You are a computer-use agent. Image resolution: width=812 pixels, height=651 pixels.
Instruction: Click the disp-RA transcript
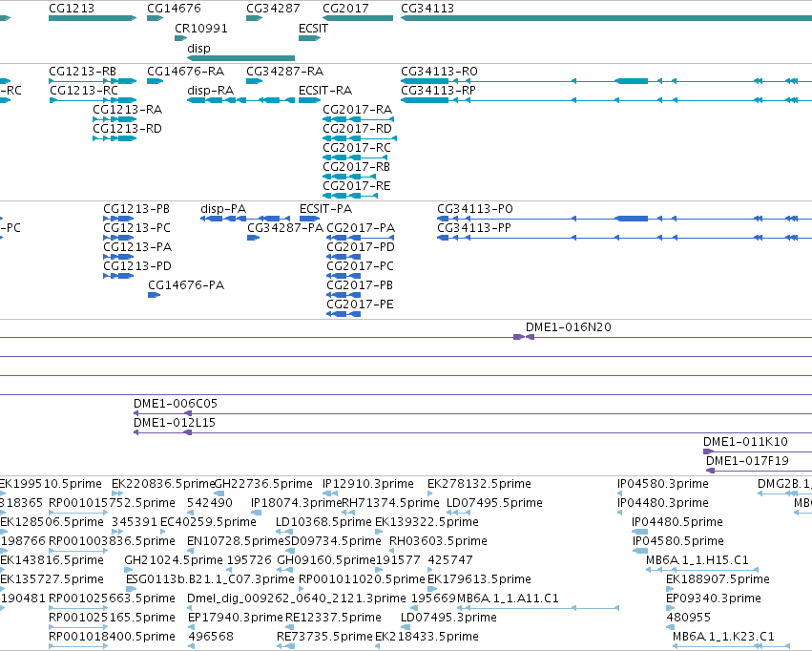240,100
